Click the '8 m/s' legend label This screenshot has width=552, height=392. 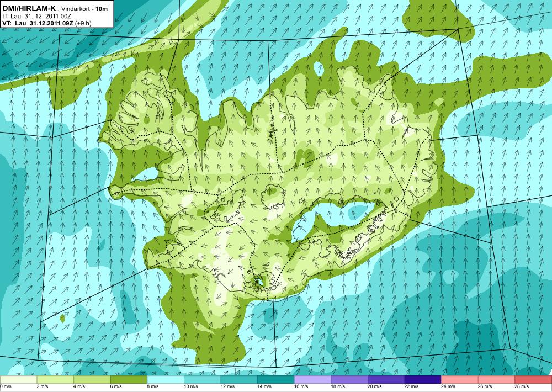(x=153, y=386)
